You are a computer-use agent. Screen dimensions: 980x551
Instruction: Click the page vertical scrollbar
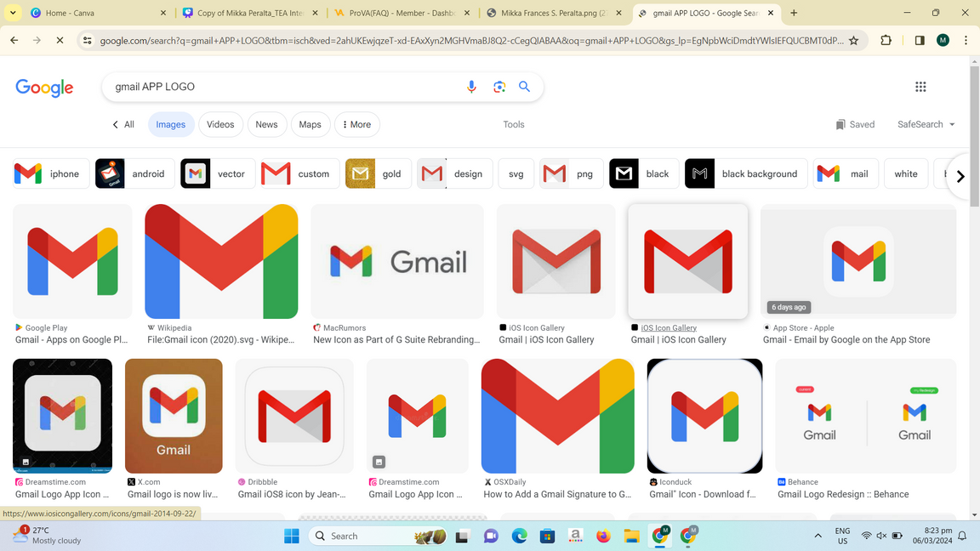[974, 138]
